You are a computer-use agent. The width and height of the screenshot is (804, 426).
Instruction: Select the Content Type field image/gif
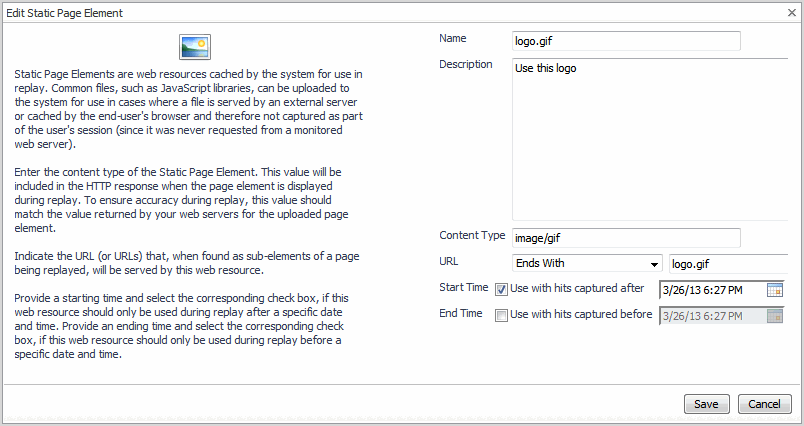(x=626, y=238)
